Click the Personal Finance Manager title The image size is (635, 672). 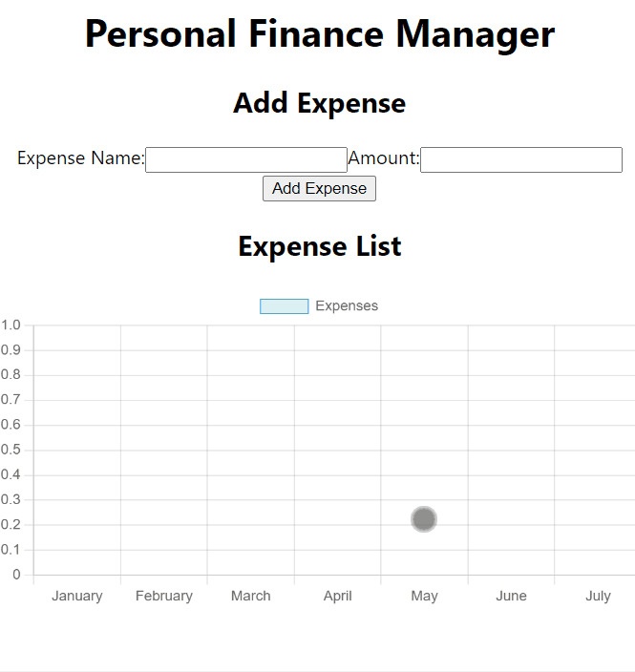point(319,34)
